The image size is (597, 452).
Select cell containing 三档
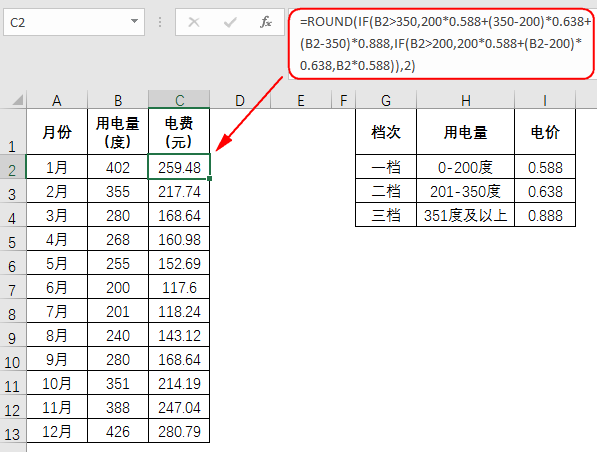click(x=386, y=215)
